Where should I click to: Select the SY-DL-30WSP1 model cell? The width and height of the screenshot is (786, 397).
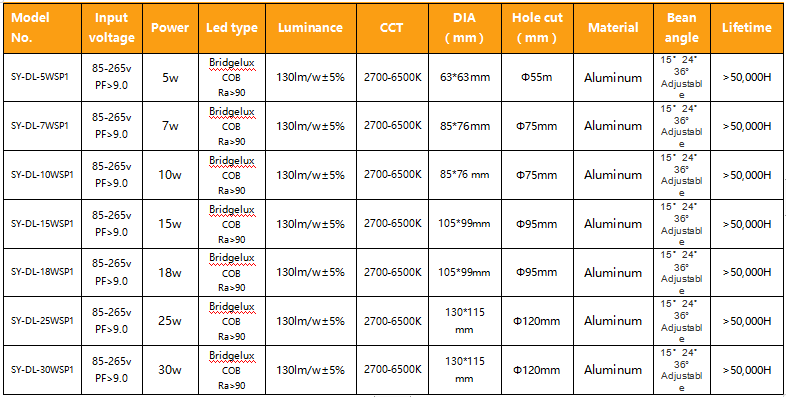42,370
